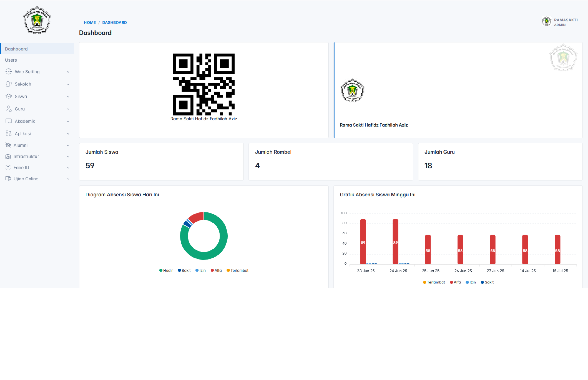Click the Sekolah sidebar icon

9,84
